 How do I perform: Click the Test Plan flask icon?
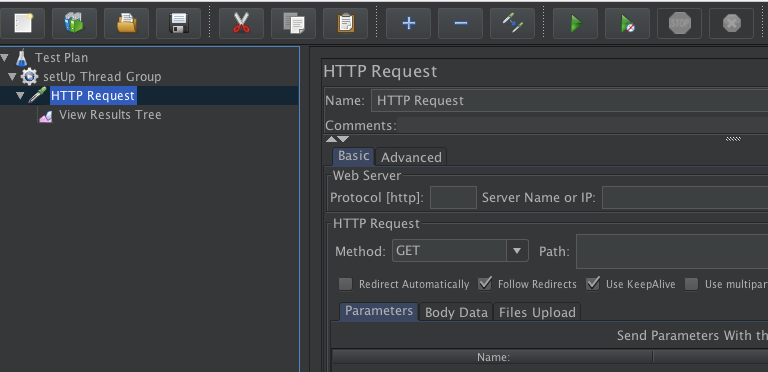[x=21, y=58]
